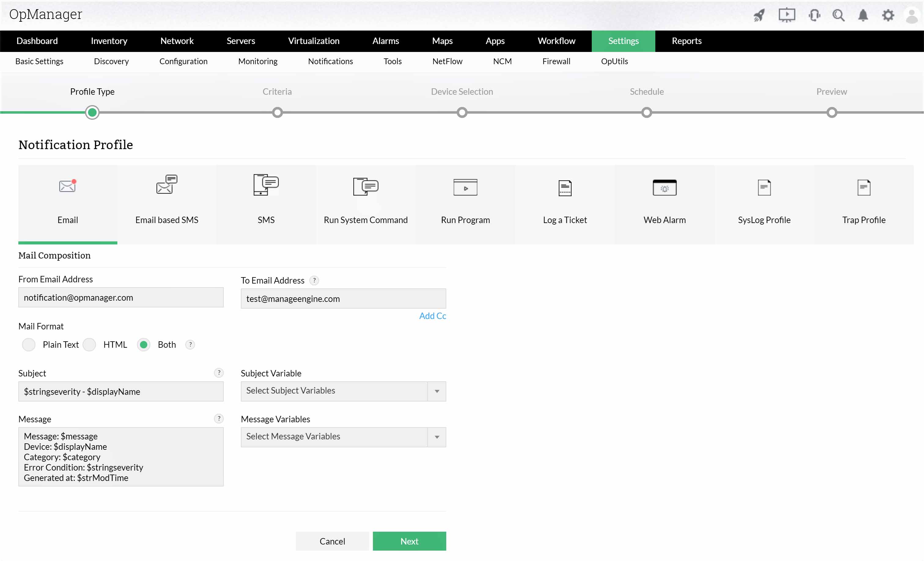Click the Subject input field
Image resolution: width=924 pixels, height=561 pixels.
pos(121,391)
